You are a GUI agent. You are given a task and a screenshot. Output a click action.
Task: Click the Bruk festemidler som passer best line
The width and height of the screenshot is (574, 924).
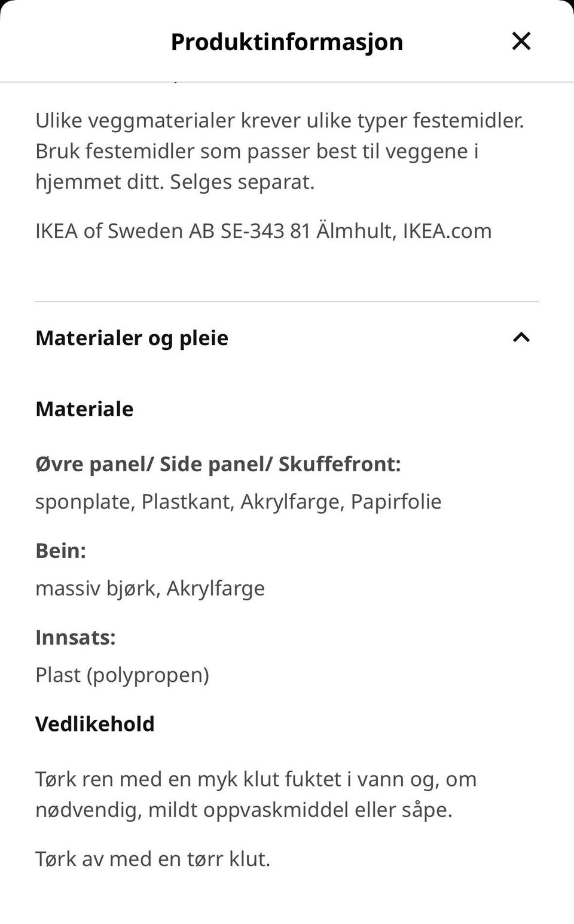(257, 151)
